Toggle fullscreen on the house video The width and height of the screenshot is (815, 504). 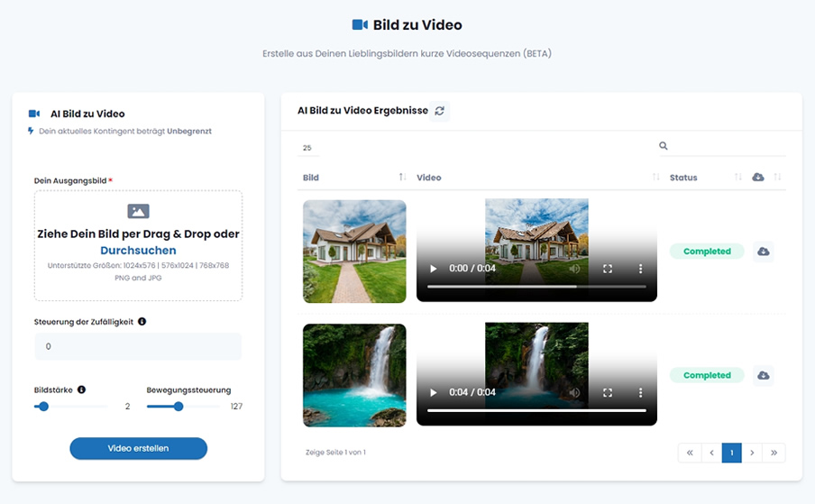pyautogui.click(x=608, y=269)
